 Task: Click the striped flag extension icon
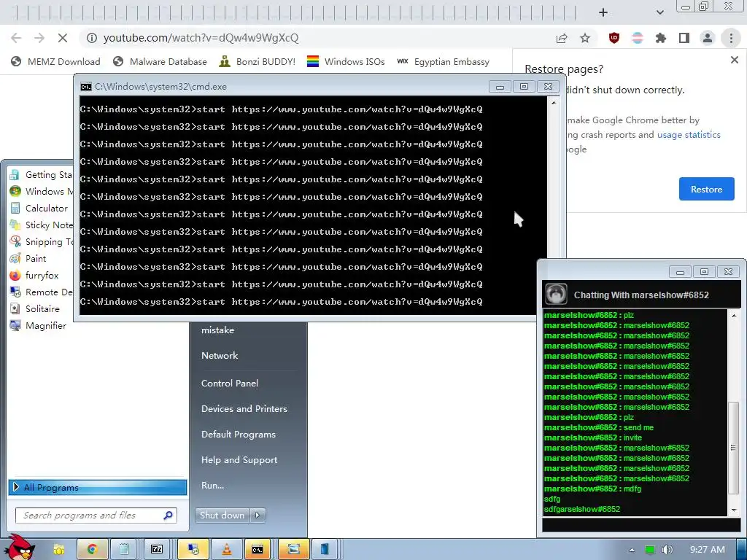pyautogui.click(x=637, y=38)
